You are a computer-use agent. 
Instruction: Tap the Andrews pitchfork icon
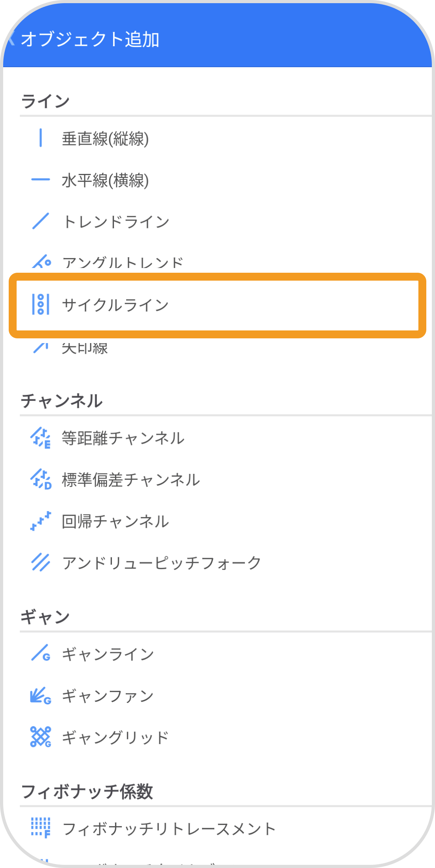[x=41, y=562]
